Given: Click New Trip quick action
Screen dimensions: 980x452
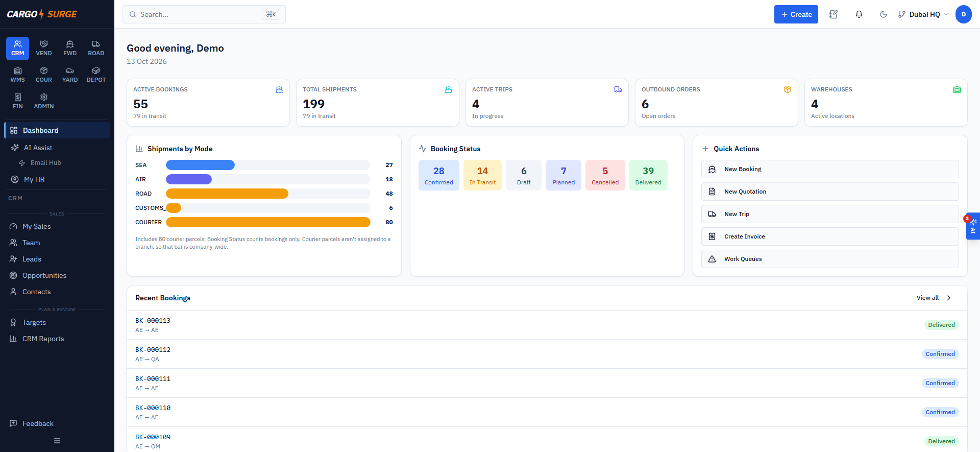Looking at the screenshot, I should click(x=830, y=214).
